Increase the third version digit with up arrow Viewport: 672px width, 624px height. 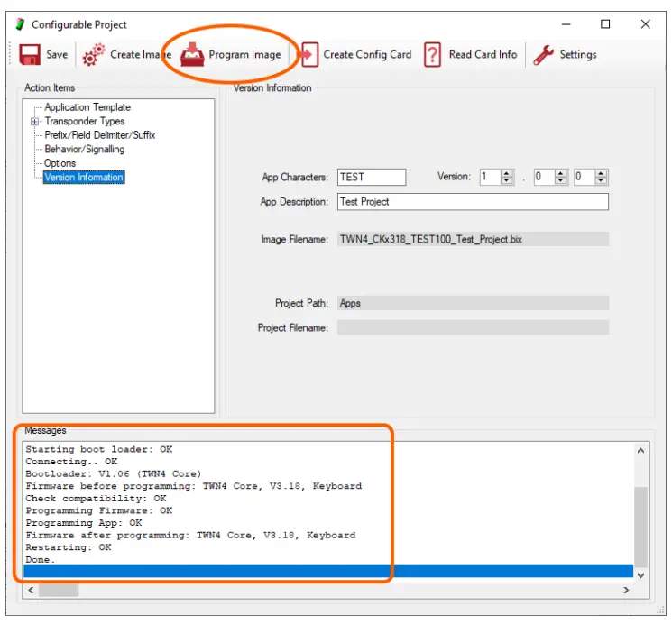click(x=601, y=173)
